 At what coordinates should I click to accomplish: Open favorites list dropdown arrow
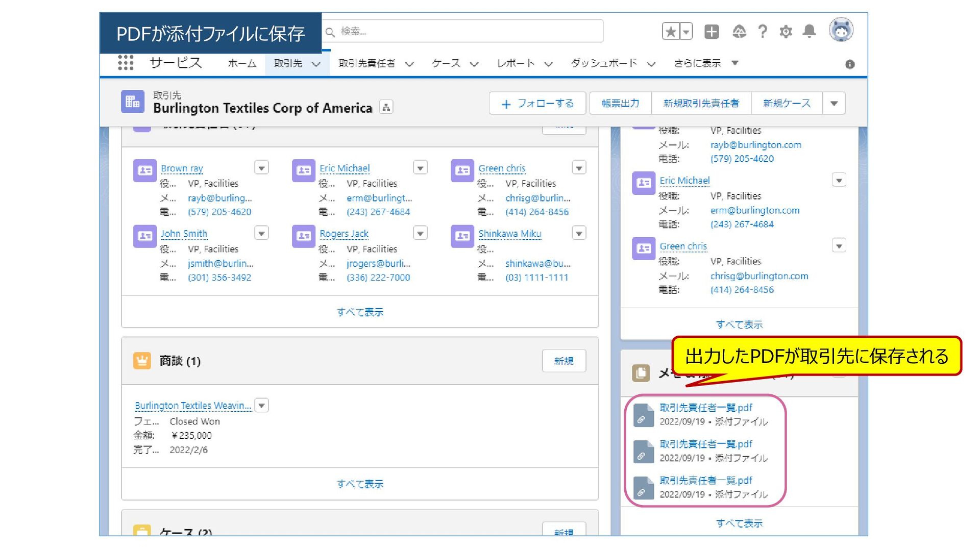(x=687, y=32)
